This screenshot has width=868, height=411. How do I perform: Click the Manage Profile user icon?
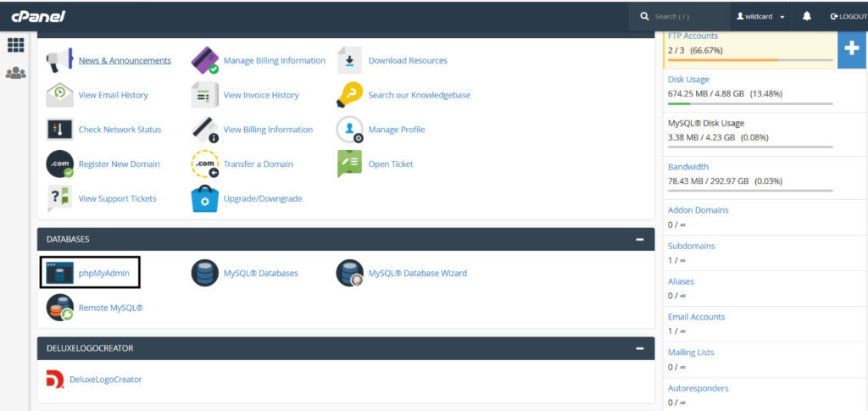coord(350,130)
